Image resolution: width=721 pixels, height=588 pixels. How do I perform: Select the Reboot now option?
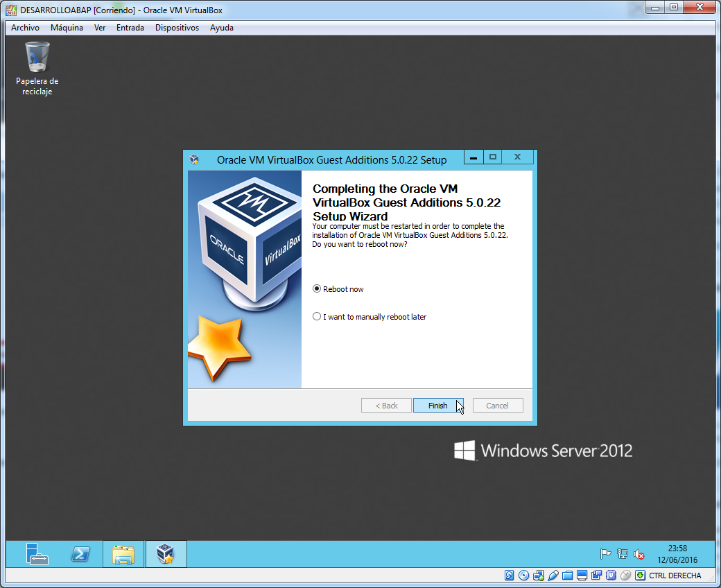click(338, 289)
